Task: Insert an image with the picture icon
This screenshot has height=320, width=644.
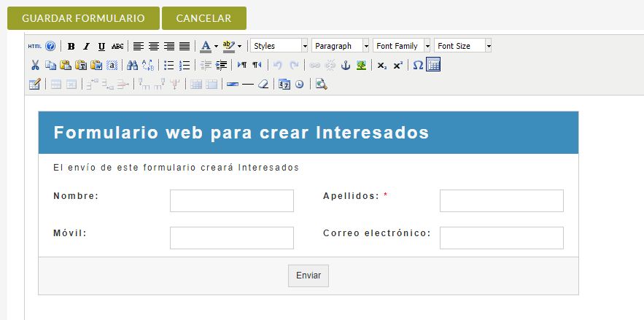Action: coord(361,65)
